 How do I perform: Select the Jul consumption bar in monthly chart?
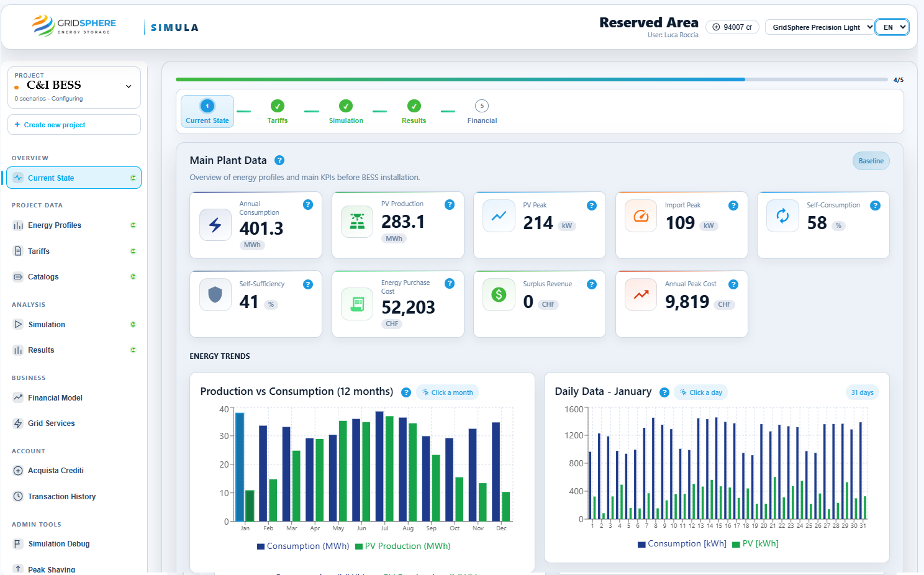click(379, 466)
